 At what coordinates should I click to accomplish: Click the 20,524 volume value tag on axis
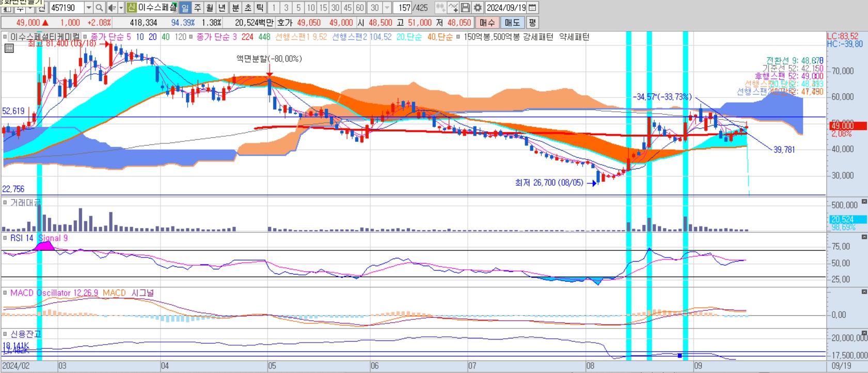click(x=847, y=219)
